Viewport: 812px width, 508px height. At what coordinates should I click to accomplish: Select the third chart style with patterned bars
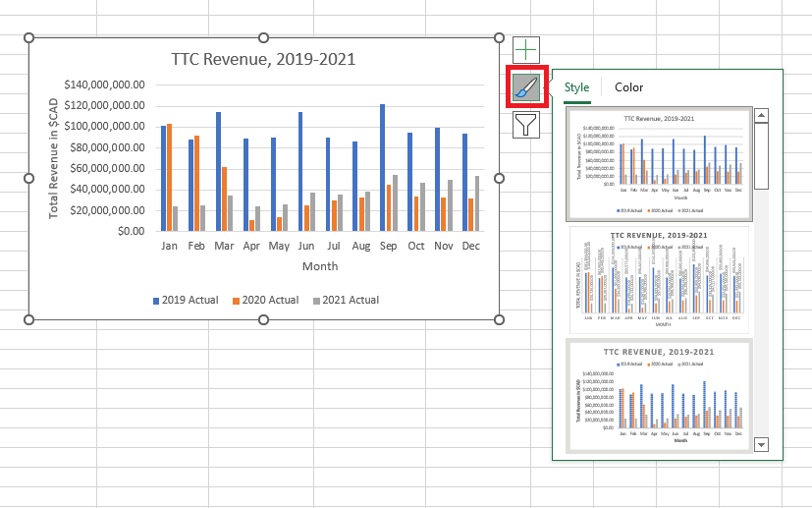tap(659, 396)
